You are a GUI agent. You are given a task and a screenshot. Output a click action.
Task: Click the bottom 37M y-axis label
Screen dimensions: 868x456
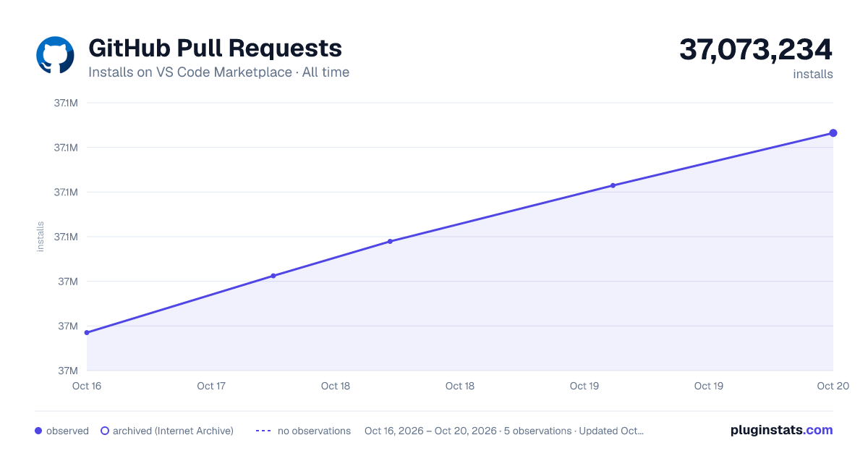pos(68,371)
